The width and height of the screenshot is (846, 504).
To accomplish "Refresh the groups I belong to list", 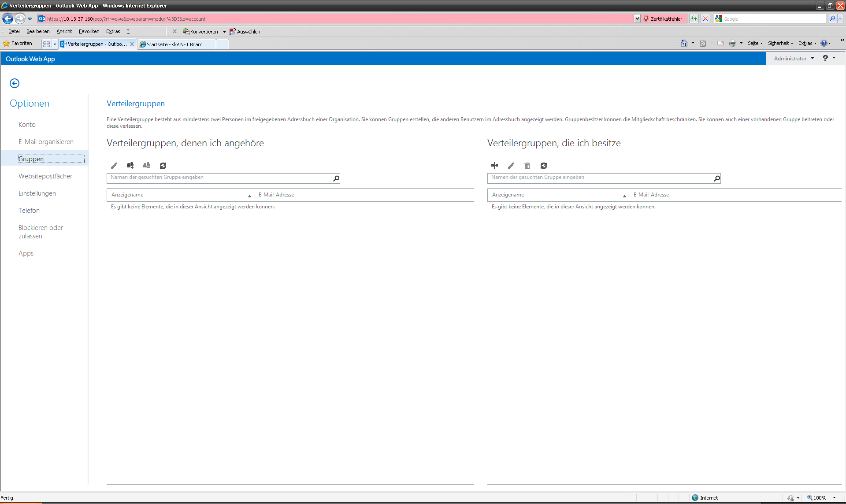I will coord(163,166).
